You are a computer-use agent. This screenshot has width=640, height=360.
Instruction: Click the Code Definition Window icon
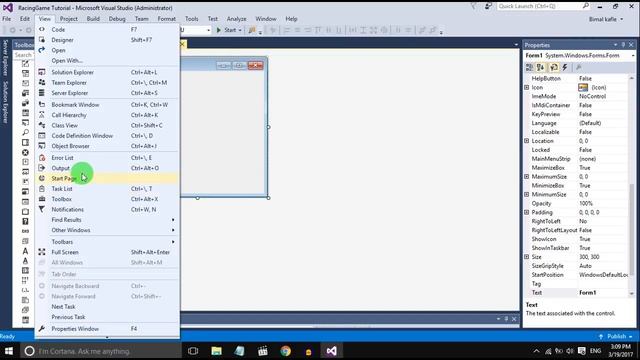[x=42, y=136]
